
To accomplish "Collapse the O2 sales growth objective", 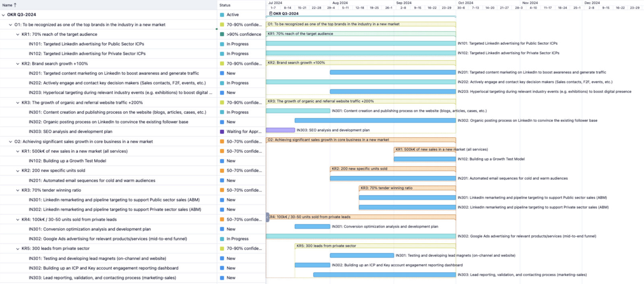I will 10,142.
